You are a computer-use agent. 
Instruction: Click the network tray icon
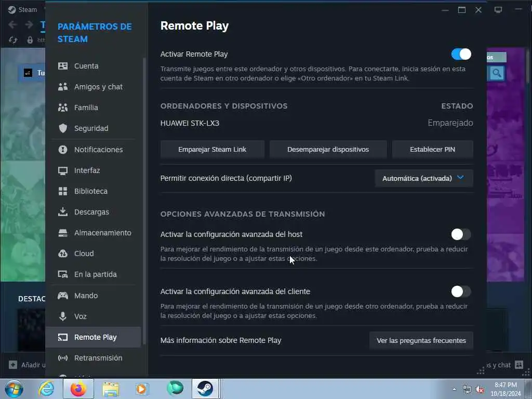pos(467,390)
